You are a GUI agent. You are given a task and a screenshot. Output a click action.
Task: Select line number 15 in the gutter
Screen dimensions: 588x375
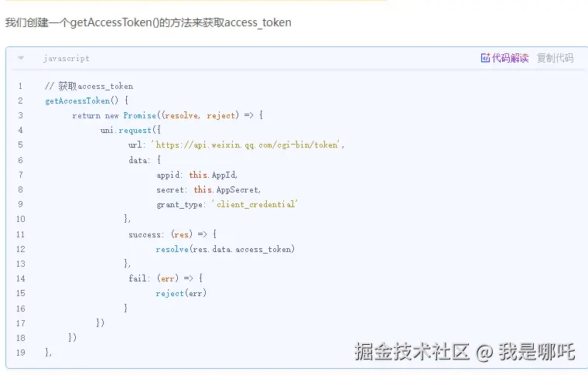point(20,293)
